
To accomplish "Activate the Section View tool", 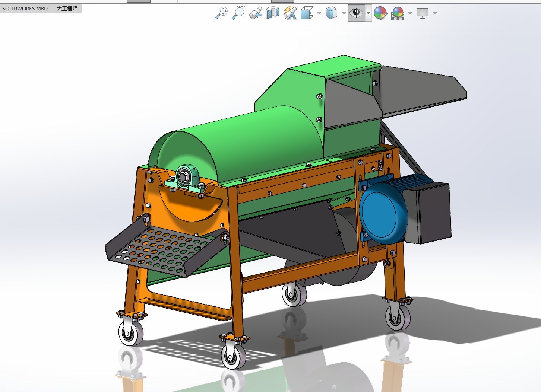I will [x=273, y=13].
